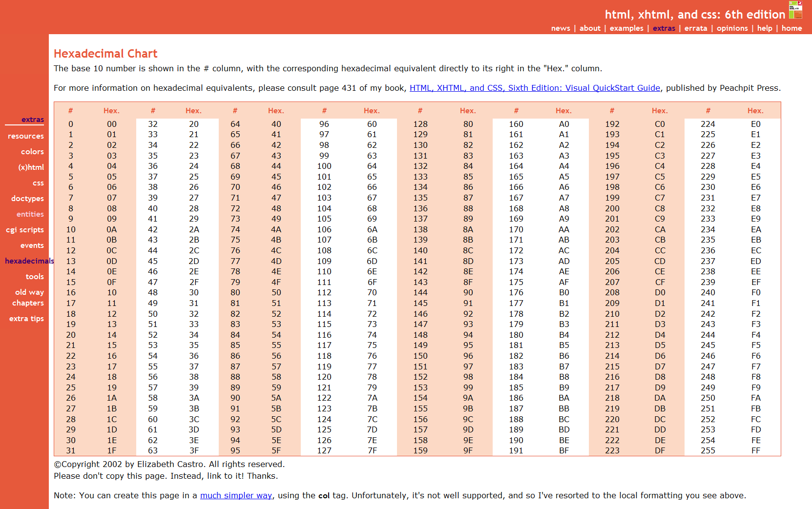Click decimal value '128' in the chart
This screenshot has height=509, width=812.
[x=420, y=124]
